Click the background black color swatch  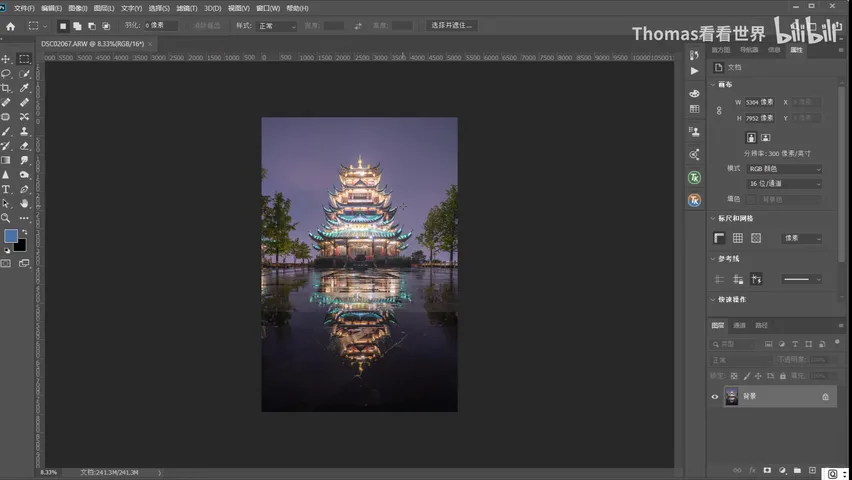pyautogui.click(x=21, y=246)
